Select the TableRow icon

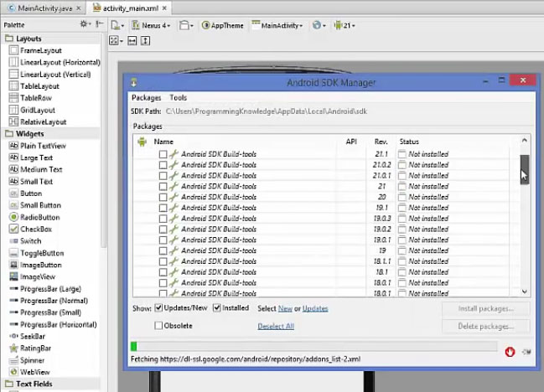pyautogui.click(x=13, y=98)
